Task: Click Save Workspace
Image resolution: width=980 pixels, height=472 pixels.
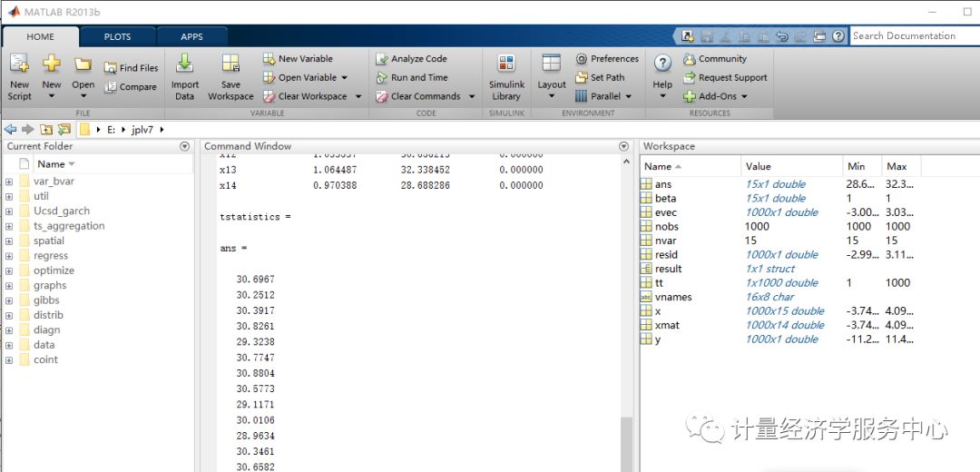Action: [x=230, y=77]
